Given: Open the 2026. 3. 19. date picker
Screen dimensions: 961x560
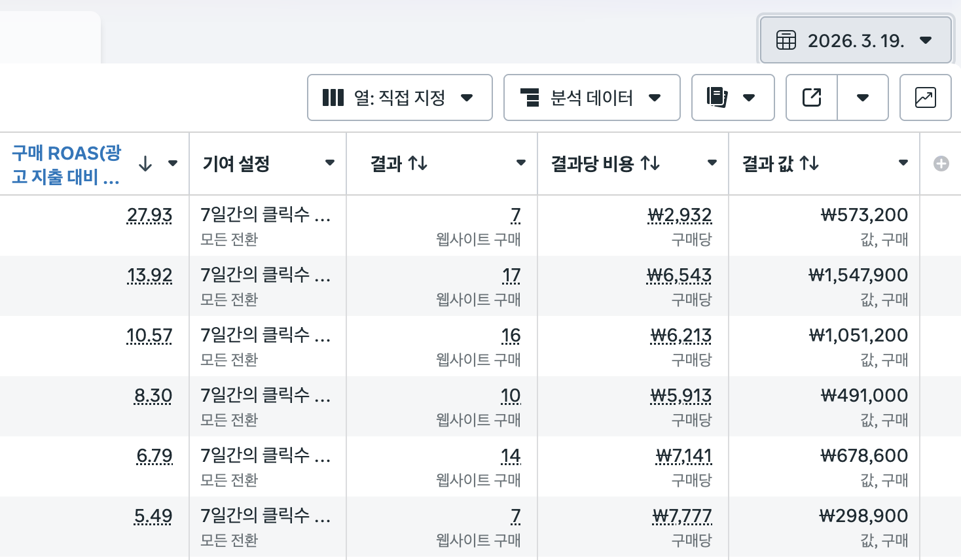Looking at the screenshot, I should click(855, 41).
